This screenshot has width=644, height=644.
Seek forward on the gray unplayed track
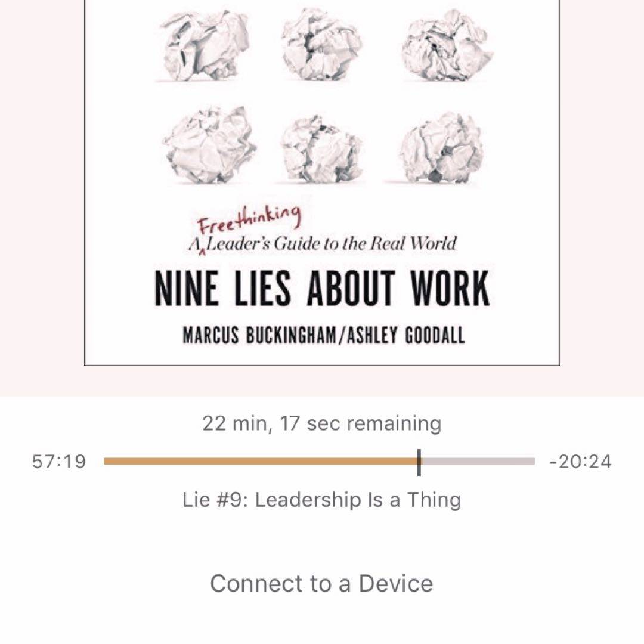tap(478, 461)
